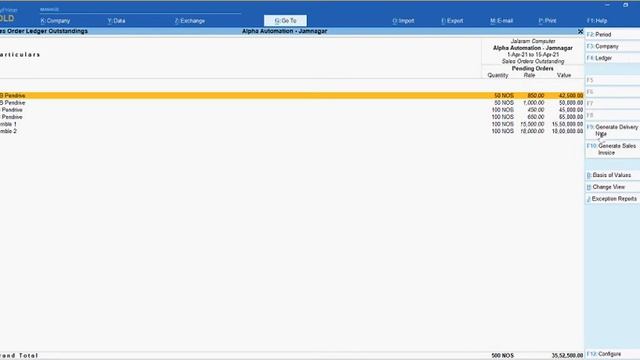Click the Value column header
This screenshot has width=640, height=360.
point(564,76)
